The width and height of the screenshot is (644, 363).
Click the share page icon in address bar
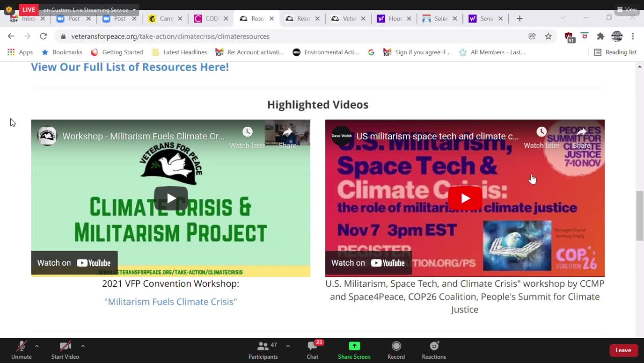(532, 36)
